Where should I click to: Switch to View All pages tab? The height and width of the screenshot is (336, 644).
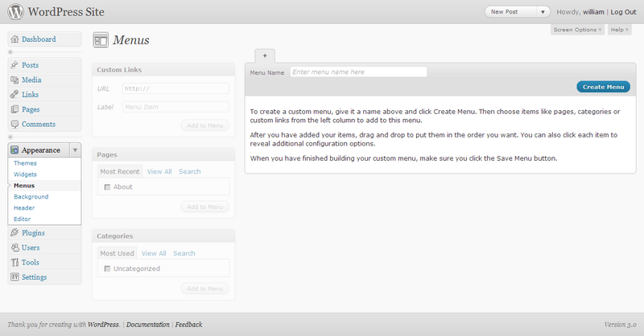point(159,171)
